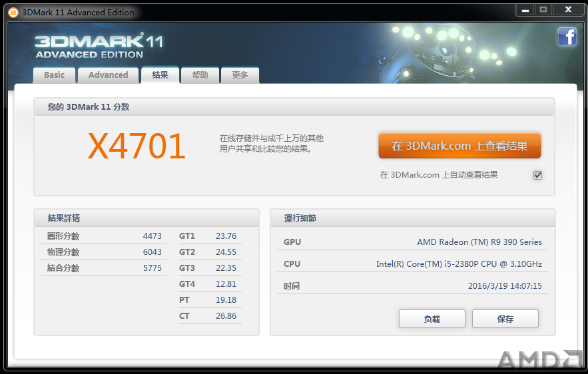Click 在 3DMark.com 上查看结果 orange button
This screenshot has height=374, width=588.
click(x=459, y=146)
